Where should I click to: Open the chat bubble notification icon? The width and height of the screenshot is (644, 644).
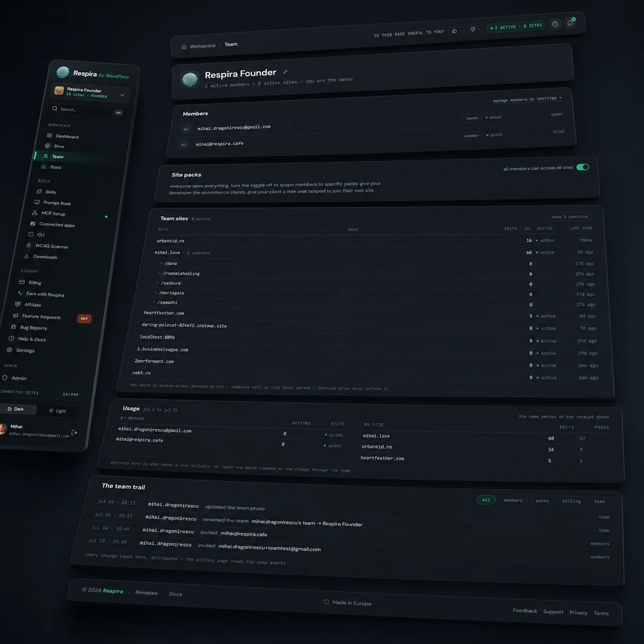tap(570, 23)
